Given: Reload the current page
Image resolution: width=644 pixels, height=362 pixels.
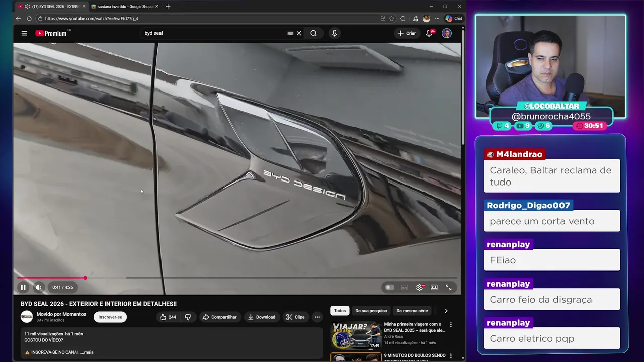Looking at the screenshot, I should pyautogui.click(x=29, y=18).
